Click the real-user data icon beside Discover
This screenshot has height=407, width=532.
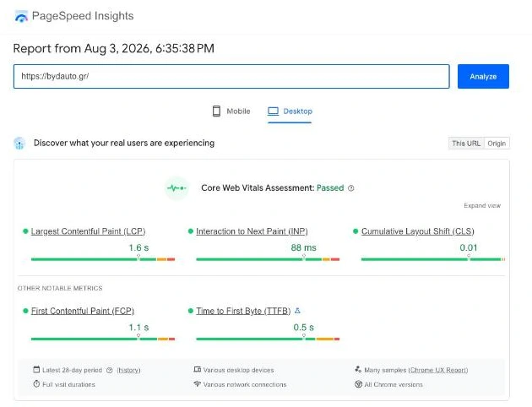click(19, 144)
